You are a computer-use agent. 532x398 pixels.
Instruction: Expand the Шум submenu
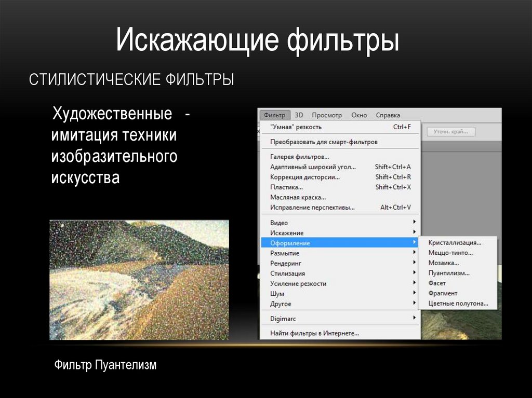click(x=340, y=294)
